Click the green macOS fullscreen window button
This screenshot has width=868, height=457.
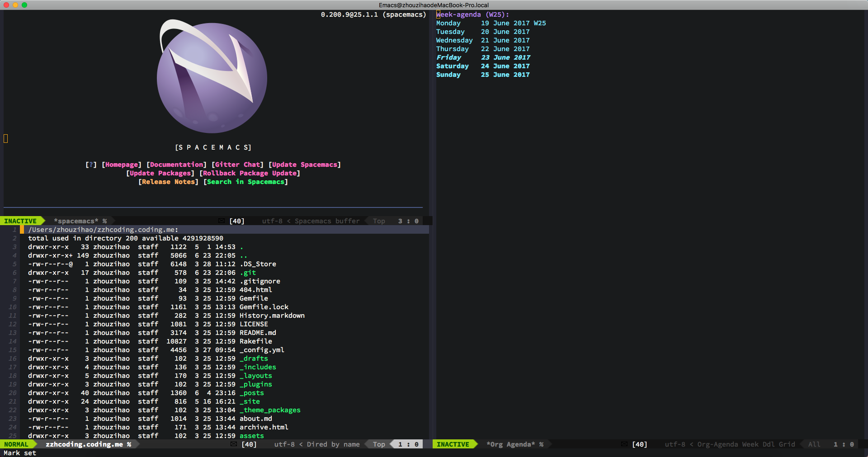click(x=24, y=5)
